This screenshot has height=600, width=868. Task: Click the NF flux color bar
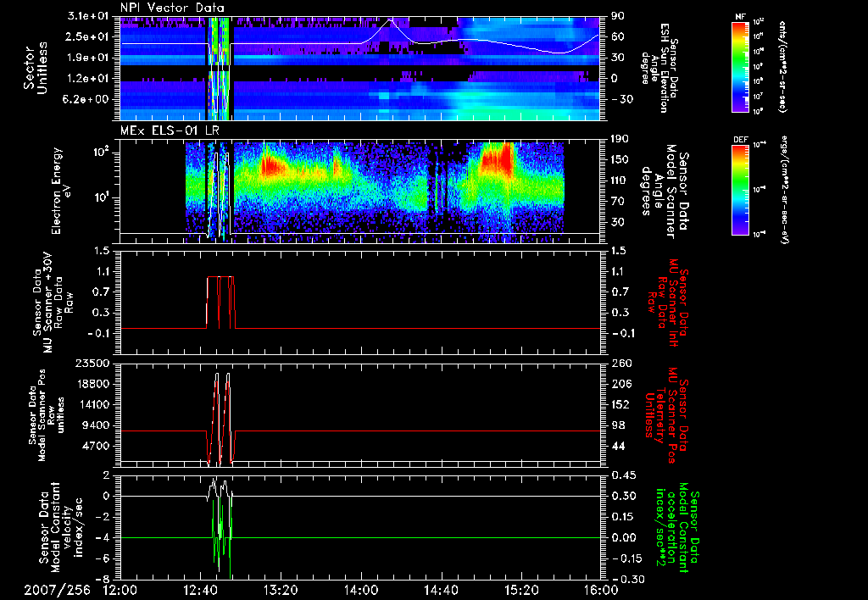(x=740, y=66)
